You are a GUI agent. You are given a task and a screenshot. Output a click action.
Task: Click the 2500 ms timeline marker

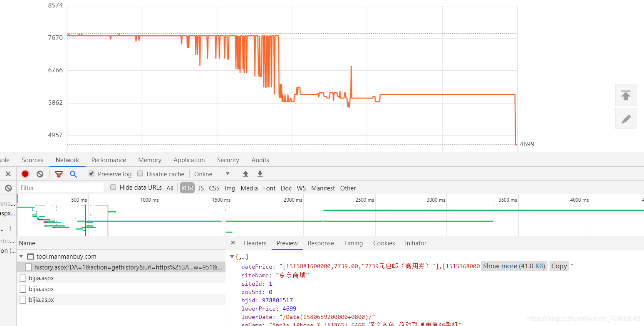[364, 200]
